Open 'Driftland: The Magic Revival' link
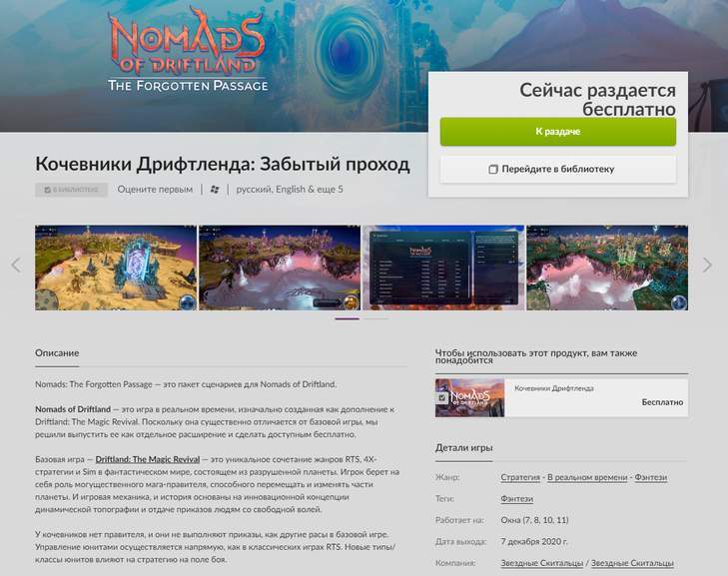The height and width of the screenshot is (576, 728). click(148, 459)
